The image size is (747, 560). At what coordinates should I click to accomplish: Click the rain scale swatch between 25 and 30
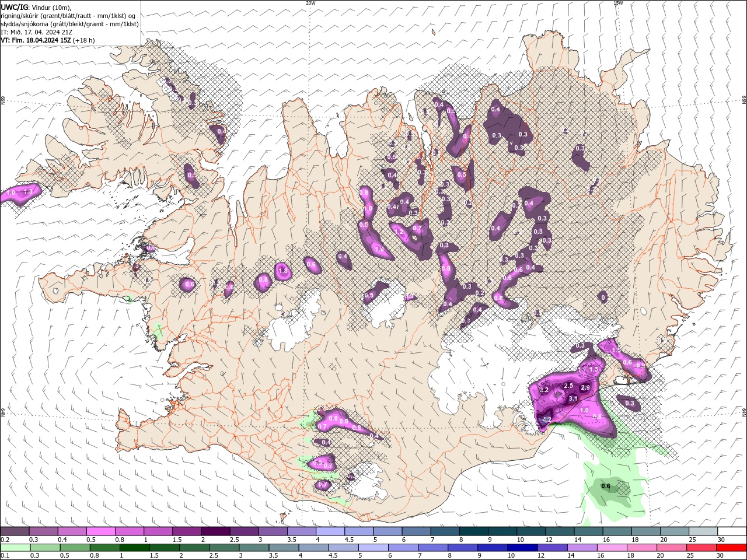point(702,548)
